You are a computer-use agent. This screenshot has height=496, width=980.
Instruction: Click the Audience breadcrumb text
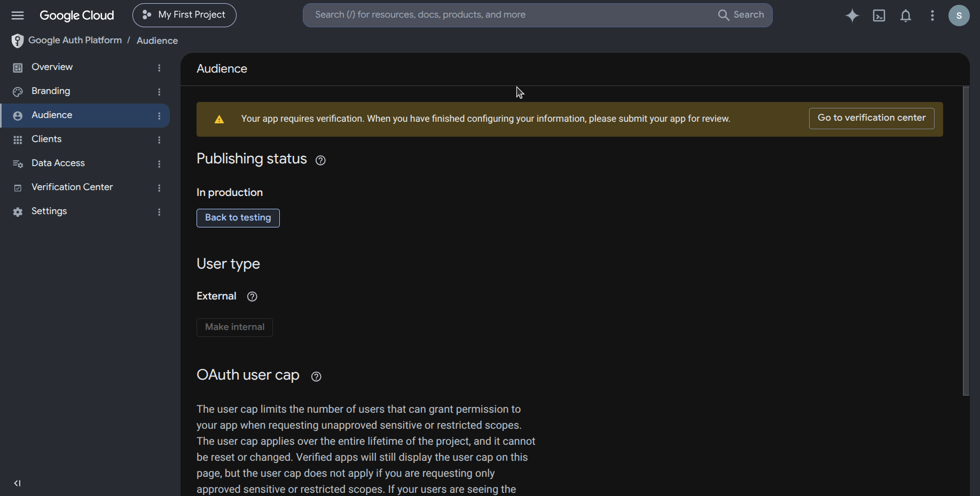point(157,41)
